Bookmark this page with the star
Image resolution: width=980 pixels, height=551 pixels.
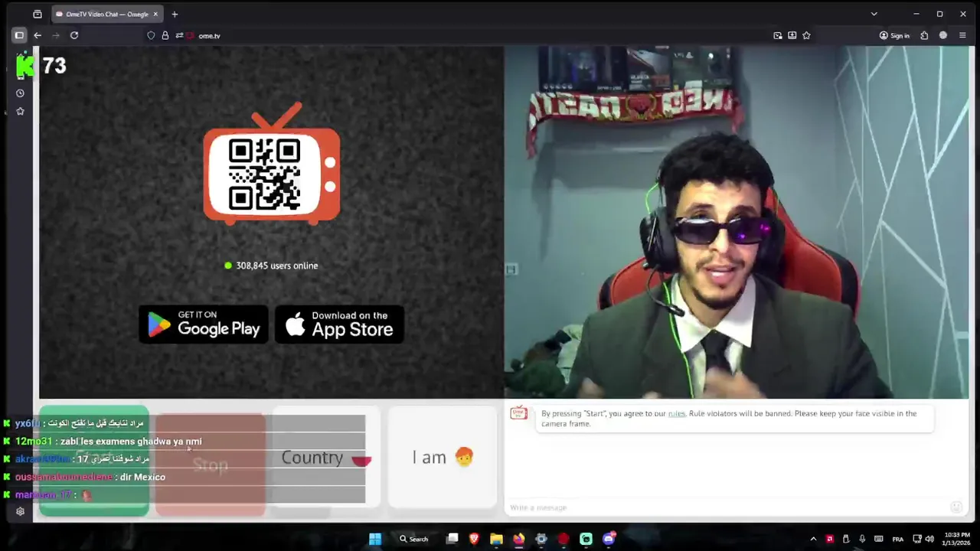tap(806, 35)
